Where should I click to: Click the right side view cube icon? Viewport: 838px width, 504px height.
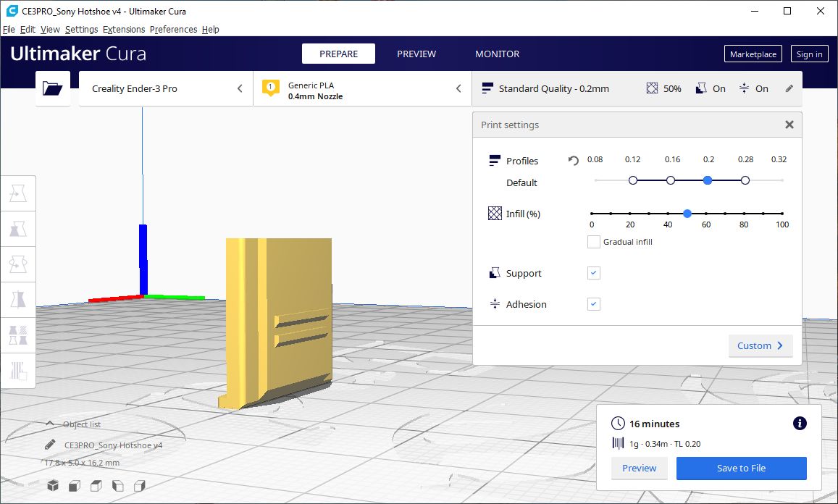(x=140, y=485)
